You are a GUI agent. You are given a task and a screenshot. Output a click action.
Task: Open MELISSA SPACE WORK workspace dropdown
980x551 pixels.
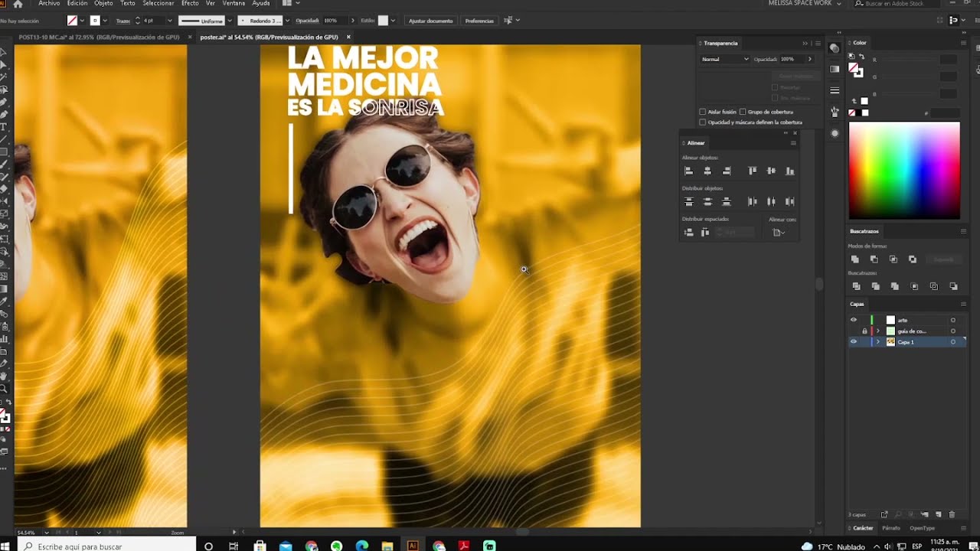click(x=805, y=4)
